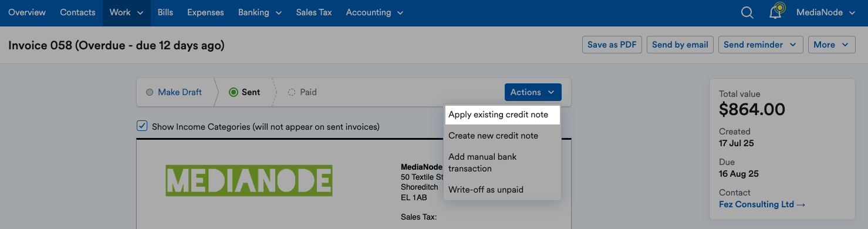This screenshot has height=229, width=868.
Task: Click the created date 17 Jul 25
Action: pyautogui.click(x=736, y=143)
